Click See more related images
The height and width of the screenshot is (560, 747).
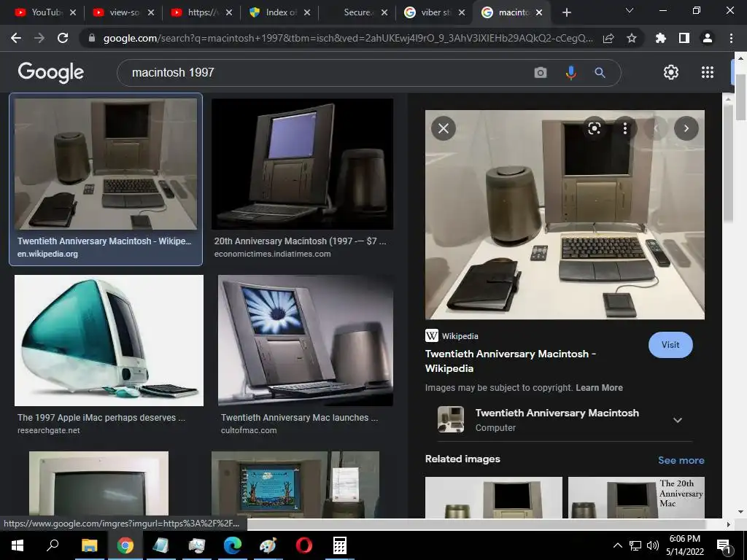681,461
